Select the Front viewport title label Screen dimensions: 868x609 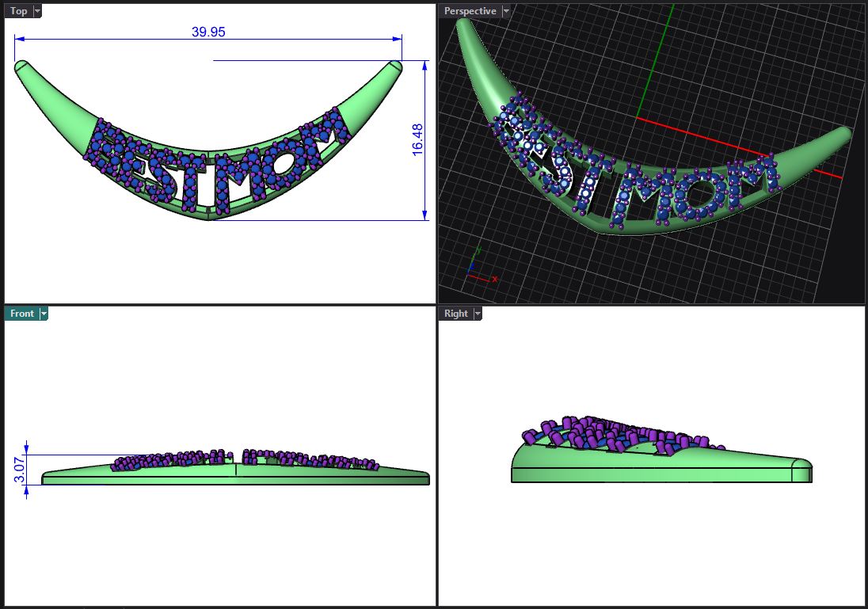(x=22, y=314)
